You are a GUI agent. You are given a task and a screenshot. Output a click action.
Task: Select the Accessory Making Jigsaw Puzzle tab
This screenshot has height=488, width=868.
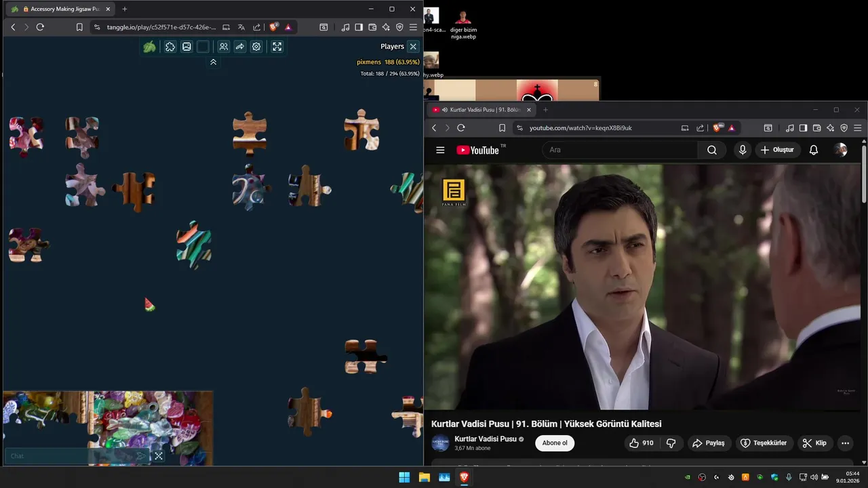pos(60,9)
